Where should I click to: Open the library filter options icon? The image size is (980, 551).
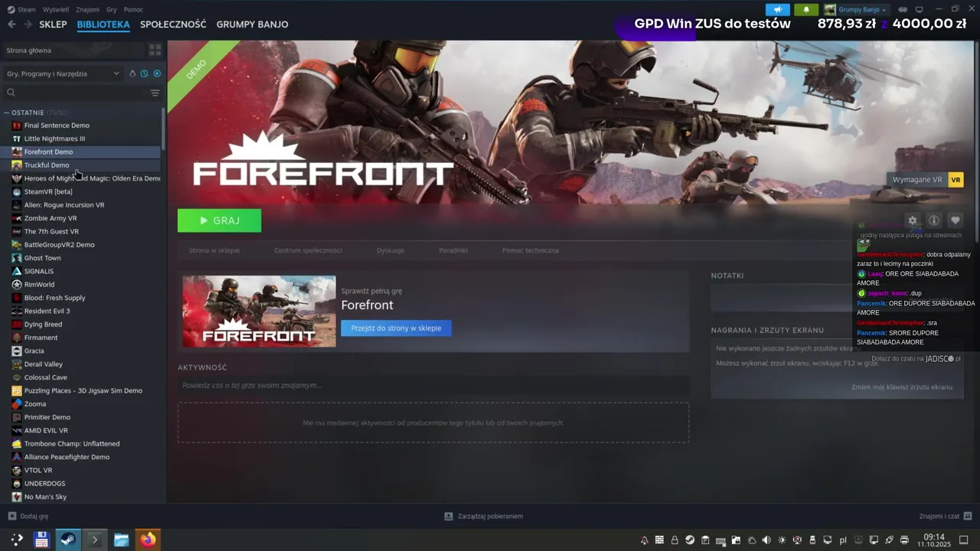(155, 93)
